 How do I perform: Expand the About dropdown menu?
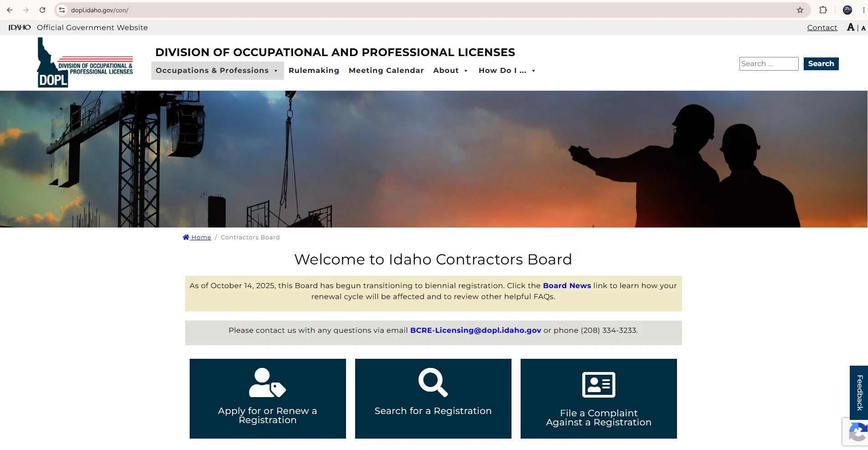tap(450, 71)
